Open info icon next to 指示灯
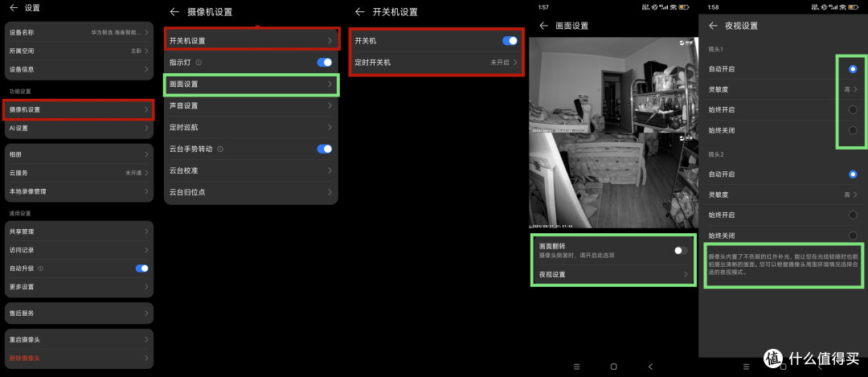The width and height of the screenshot is (868, 377). (x=199, y=63)
